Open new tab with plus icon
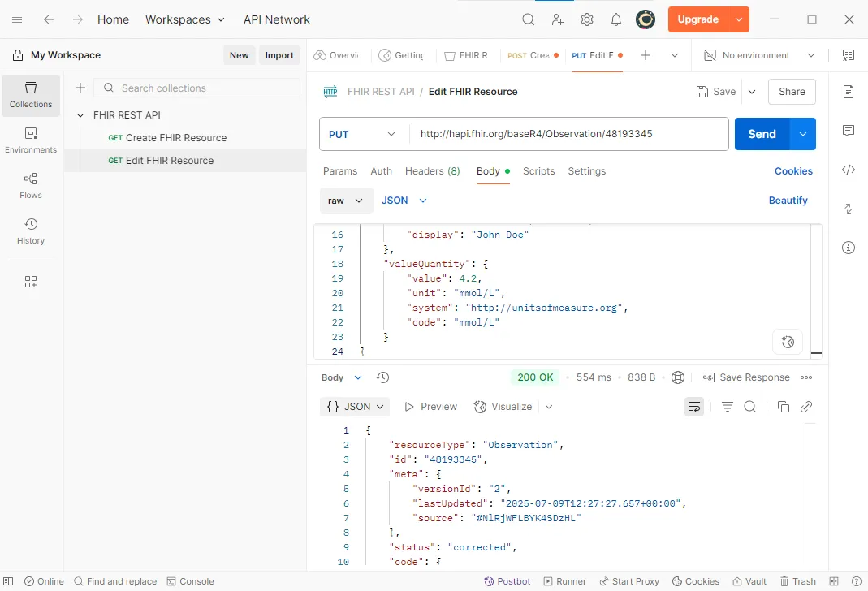 coord(645,54)
